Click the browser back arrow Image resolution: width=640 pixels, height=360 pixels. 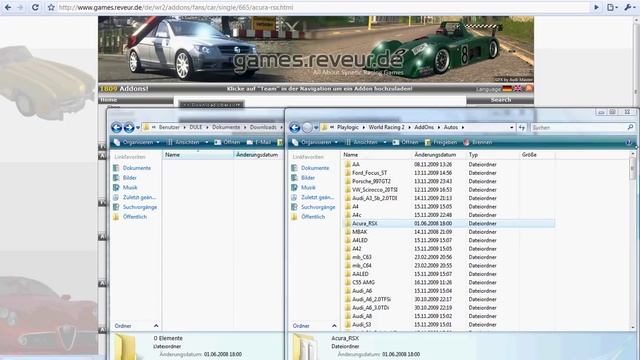click(8, 7)
